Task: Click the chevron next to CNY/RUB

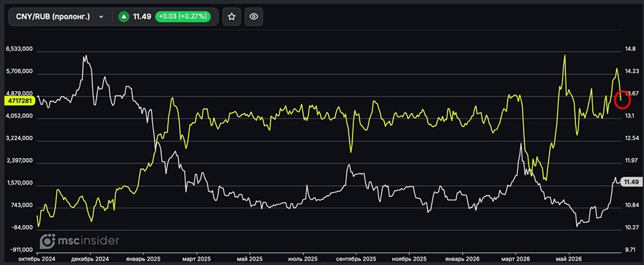Action: (x=102, y=17)
